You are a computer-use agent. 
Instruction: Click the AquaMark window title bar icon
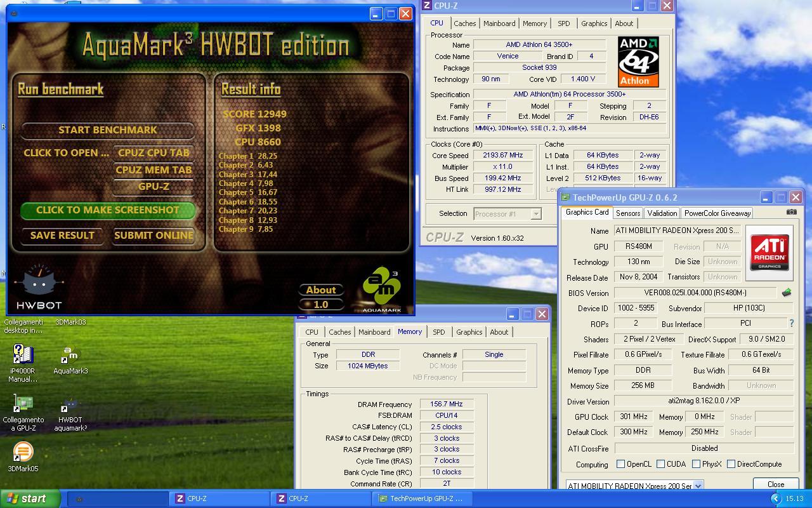tap(14, 13)
